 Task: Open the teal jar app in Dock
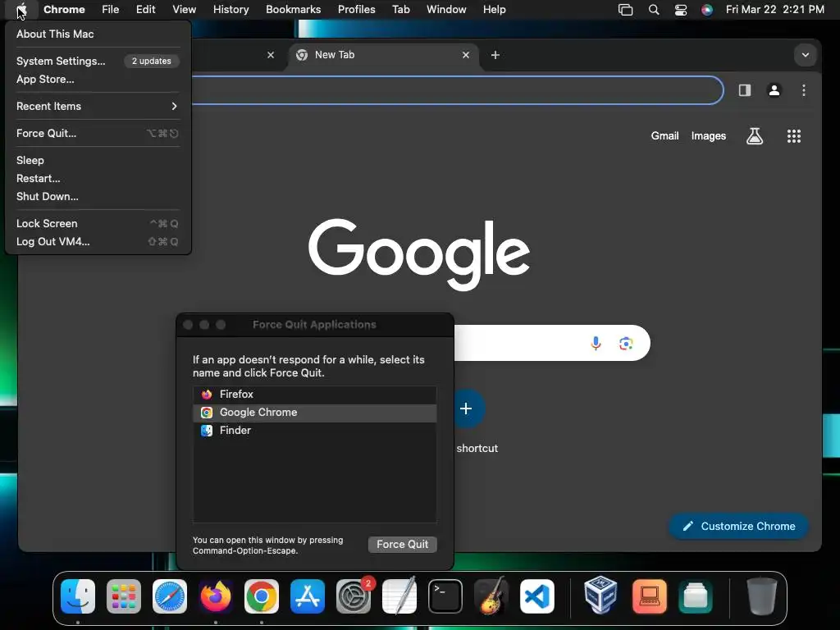pyautogui.click(x=696, y=596)
